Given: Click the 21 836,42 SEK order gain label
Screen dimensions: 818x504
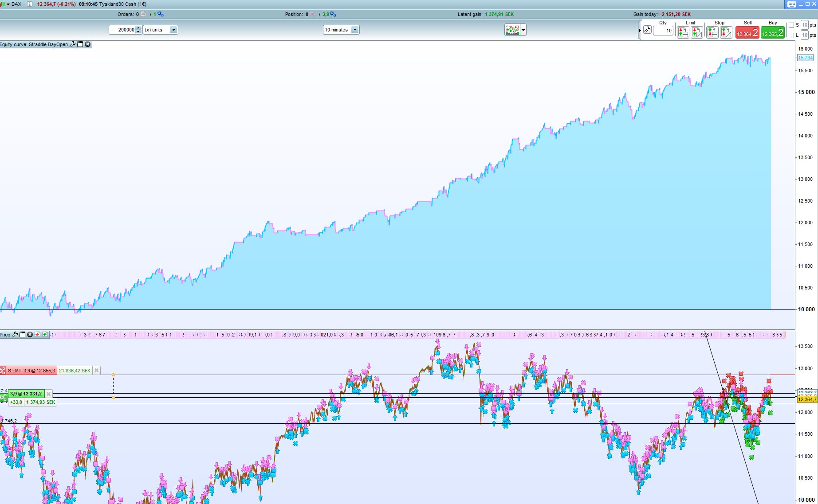Looking at the screenshot, I should (75, 371).
